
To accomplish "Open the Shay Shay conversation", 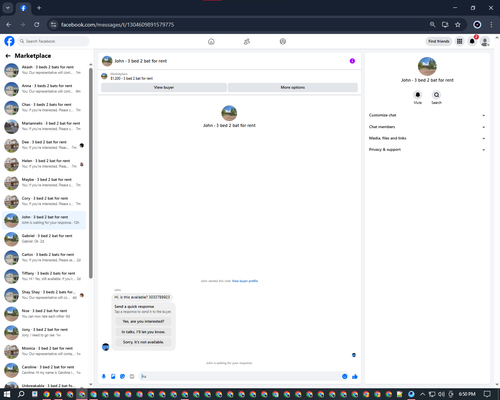I will (44, 295).
